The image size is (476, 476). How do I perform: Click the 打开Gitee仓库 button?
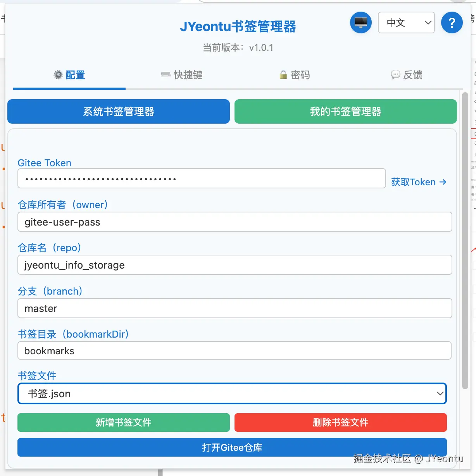coord(232,448)
